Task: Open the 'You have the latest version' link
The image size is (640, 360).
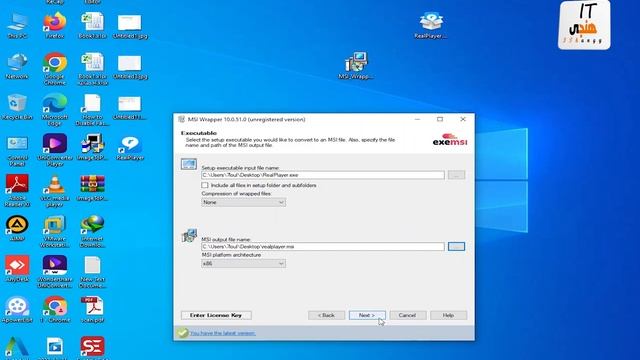Action: pyautogui.click(x=223, y=333)
